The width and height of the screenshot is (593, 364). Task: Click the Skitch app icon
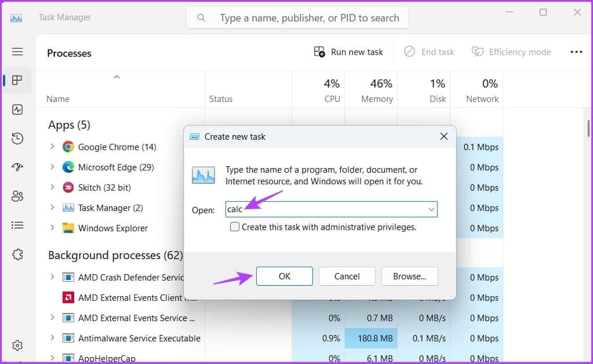[68, 187]
